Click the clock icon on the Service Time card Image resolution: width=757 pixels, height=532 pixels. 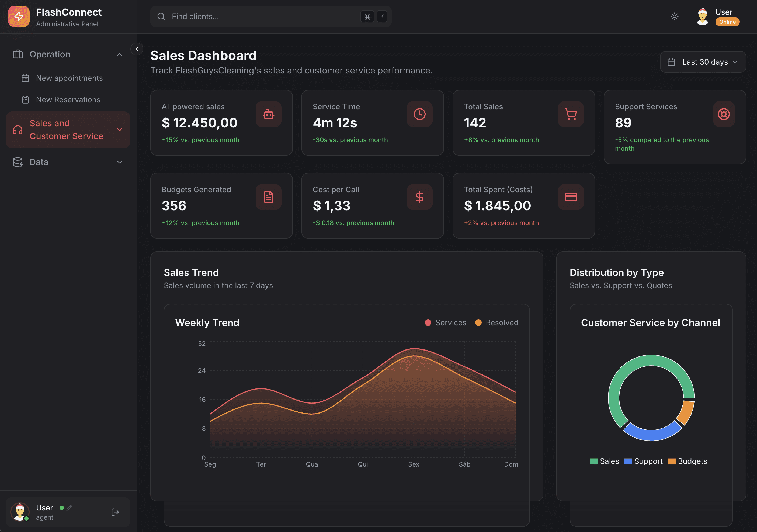click(419, 114)
